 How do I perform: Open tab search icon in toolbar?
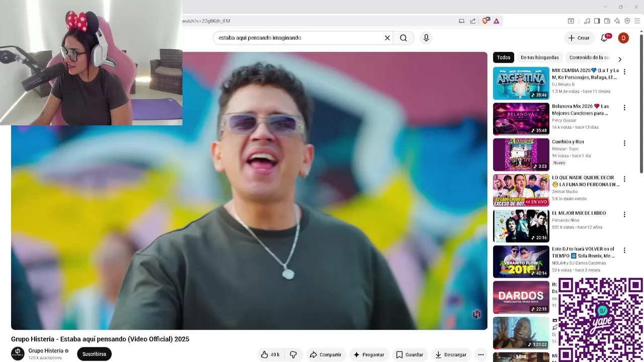[x=571, y=21]
